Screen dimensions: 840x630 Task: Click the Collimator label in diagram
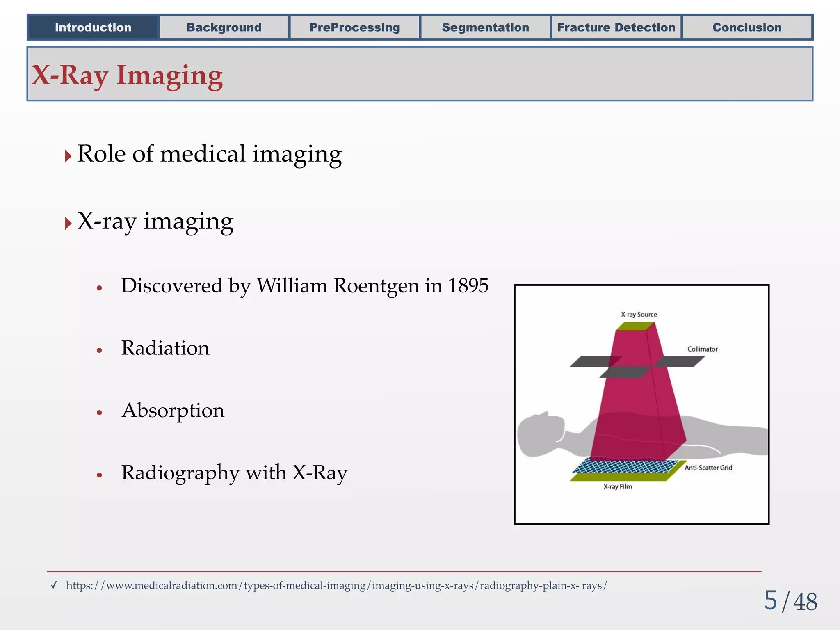coord(702,349)
